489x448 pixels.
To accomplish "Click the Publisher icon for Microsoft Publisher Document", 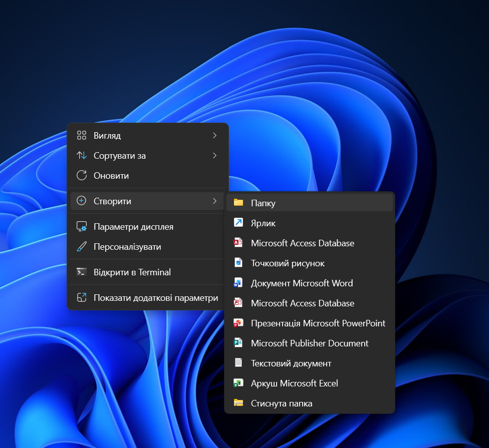I will tap(238, 343).
